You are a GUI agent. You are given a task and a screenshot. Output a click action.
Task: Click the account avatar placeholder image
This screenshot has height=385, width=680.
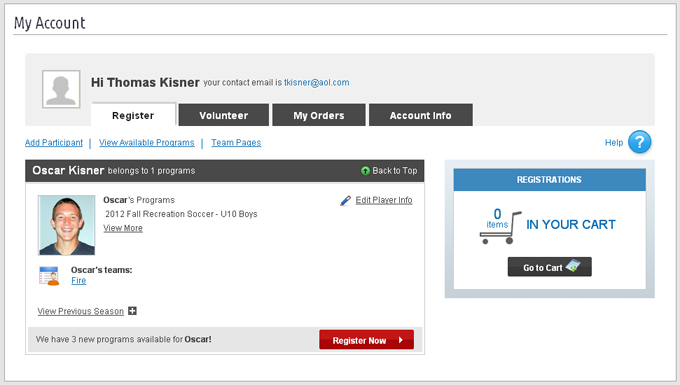[x=61, y=89]
